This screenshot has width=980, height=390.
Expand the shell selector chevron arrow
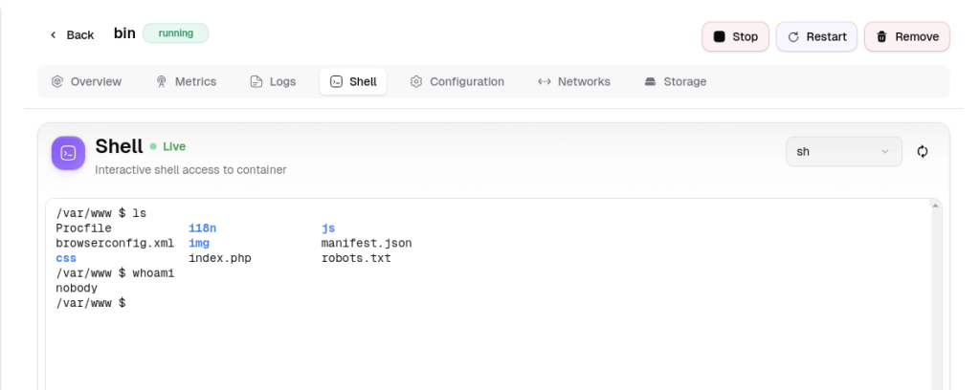(885, 152)
